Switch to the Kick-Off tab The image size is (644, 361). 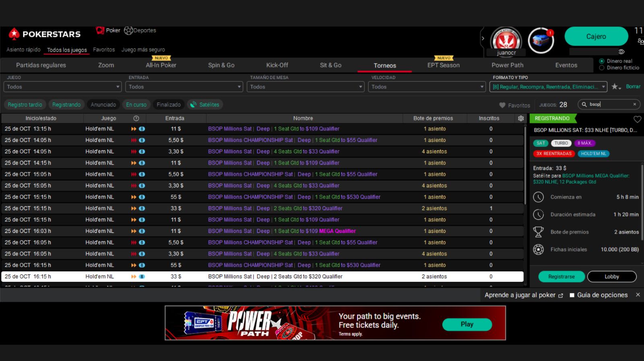[277, 65]
